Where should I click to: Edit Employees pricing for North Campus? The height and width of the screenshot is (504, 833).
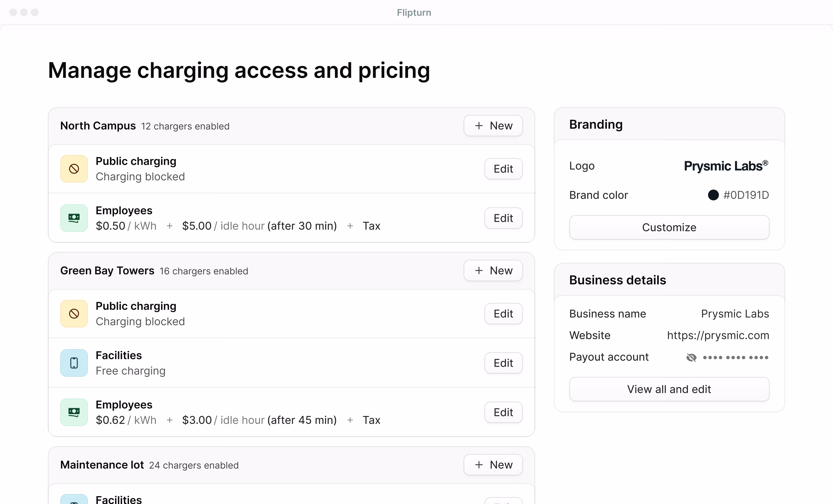coord(503,218)
